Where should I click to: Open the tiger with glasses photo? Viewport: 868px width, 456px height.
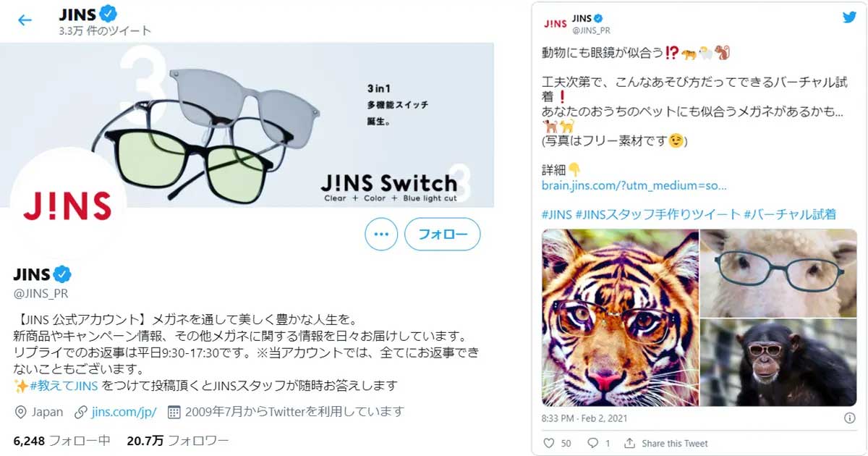click(x=620, y=318)
